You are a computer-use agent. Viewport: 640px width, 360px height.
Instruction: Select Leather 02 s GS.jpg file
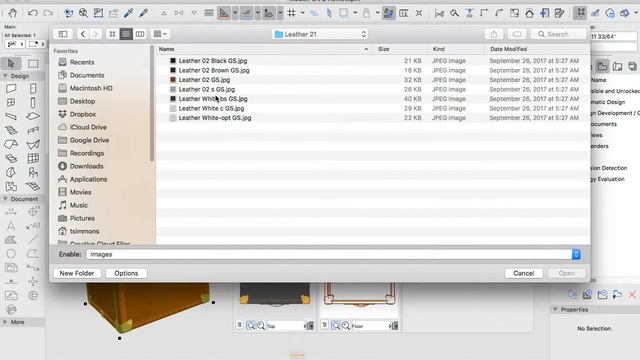373,89
